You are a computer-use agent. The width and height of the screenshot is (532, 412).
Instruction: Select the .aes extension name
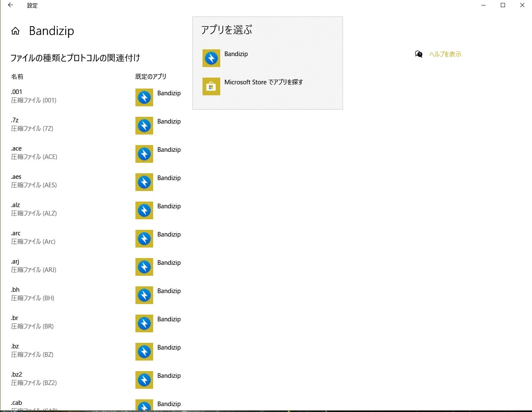point(16,177)
